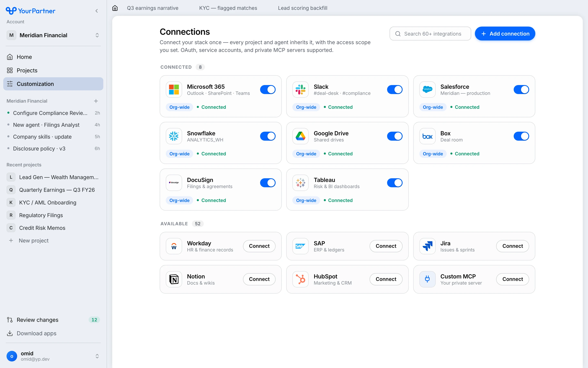Viewport: 588px width, 368px height.
Task: Click the Review changes branch icon
Action: click(x=10, y=320)
